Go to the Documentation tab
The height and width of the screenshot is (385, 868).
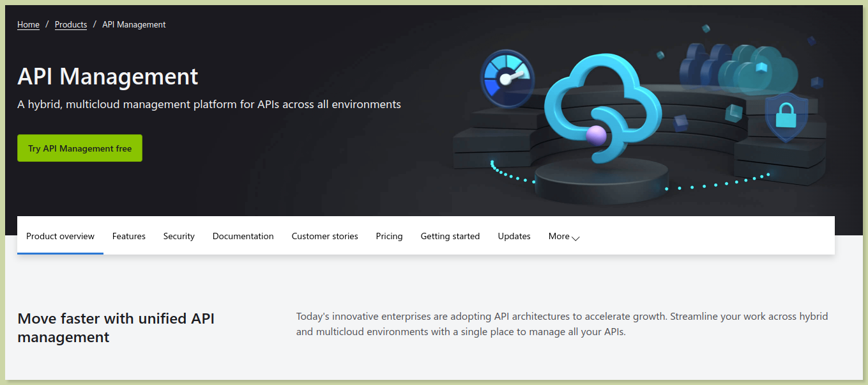coord(243,236)
